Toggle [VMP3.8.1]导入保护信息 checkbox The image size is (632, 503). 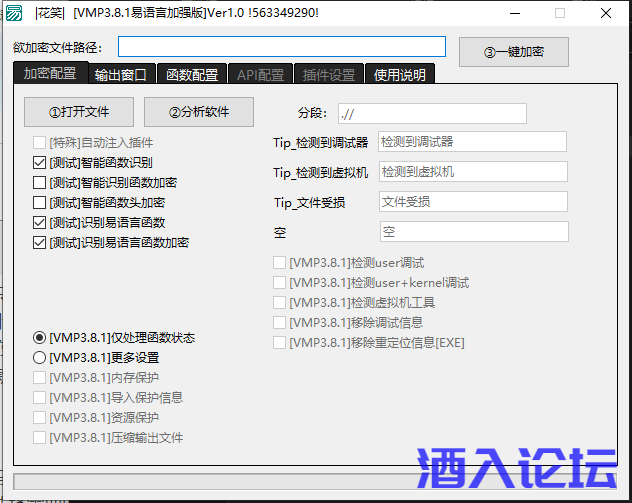(x=39, y=398)
